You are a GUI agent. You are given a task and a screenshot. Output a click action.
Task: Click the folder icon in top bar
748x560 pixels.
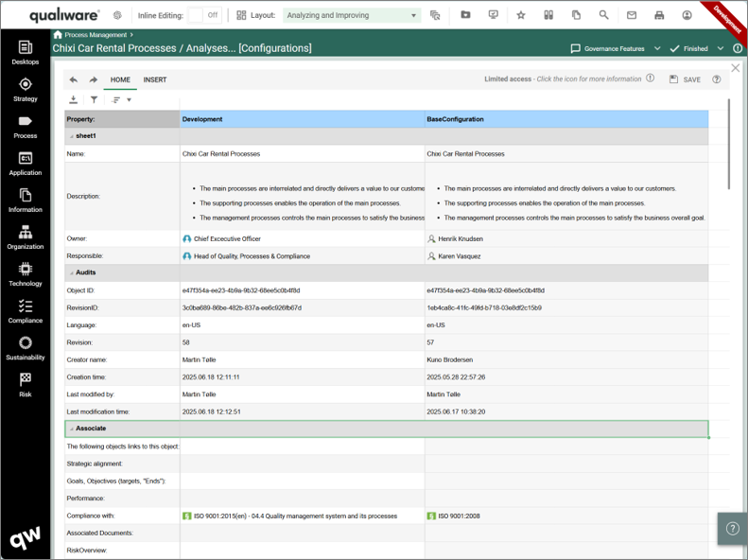pyautogui.click(x=465, y=15)
